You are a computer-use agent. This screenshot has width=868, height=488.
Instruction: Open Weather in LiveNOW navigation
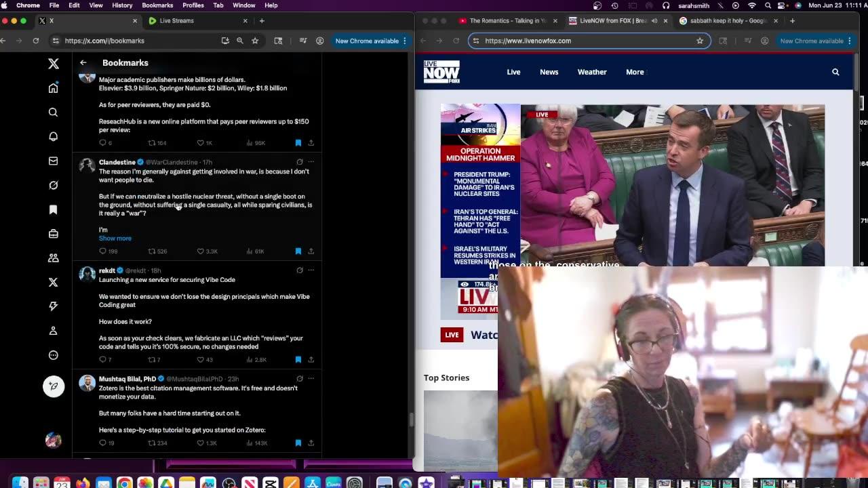(592, 72)
